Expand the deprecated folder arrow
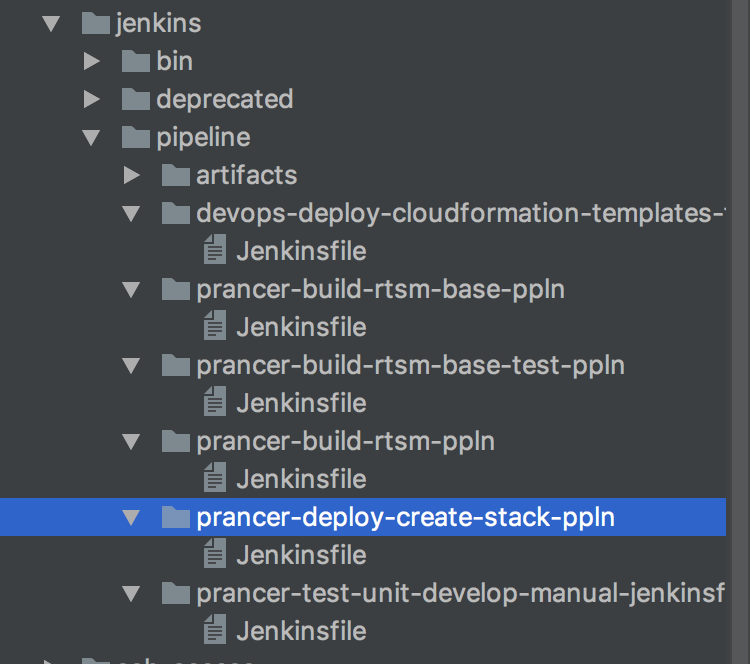Viewport: 750px width, 664px height. pyautogui.click(x=92, y=99)
